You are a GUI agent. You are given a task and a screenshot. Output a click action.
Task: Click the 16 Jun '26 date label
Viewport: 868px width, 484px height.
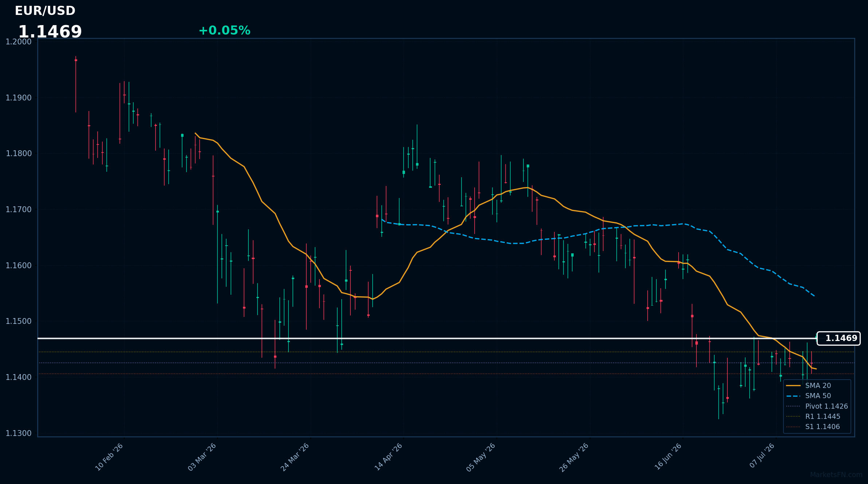(667, 457)
